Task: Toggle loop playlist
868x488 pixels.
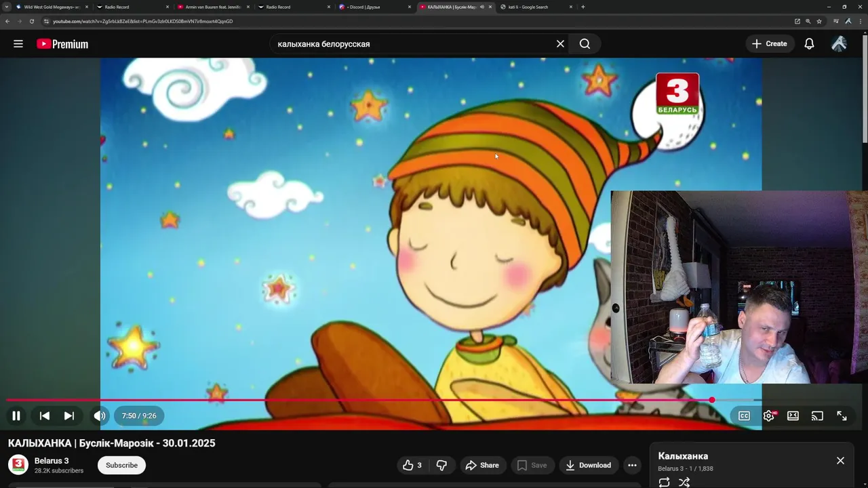Action: (664, 482)
